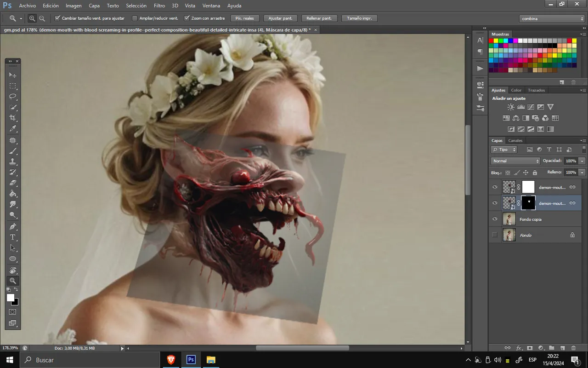Open the blend mode Normal dropdown
This screenshot has height=368, width=588.
point(515,161)
